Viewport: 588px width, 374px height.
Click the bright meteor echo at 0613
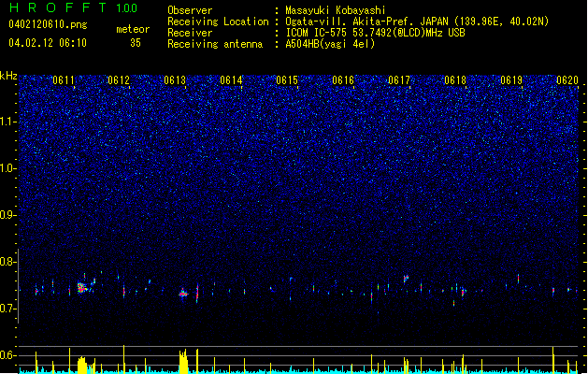(x=183, y=294)
